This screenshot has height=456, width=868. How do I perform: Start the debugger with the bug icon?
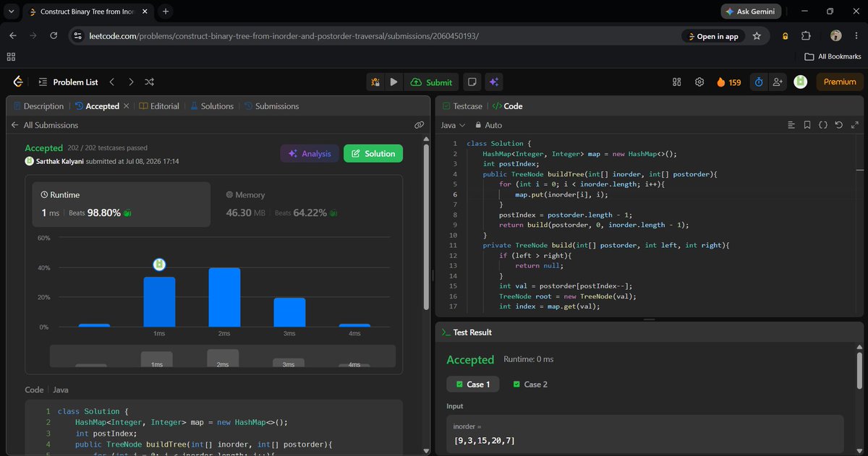(x=375, y=82)
